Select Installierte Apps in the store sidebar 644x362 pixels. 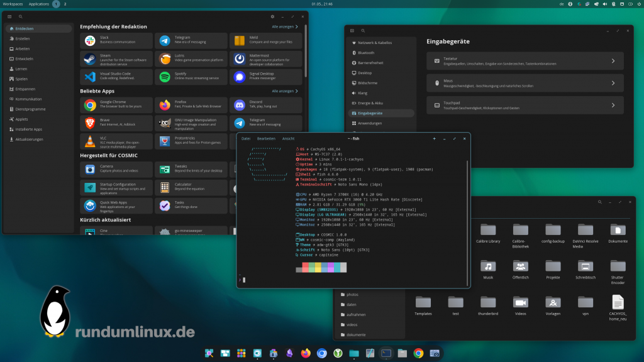click(38, 129)
